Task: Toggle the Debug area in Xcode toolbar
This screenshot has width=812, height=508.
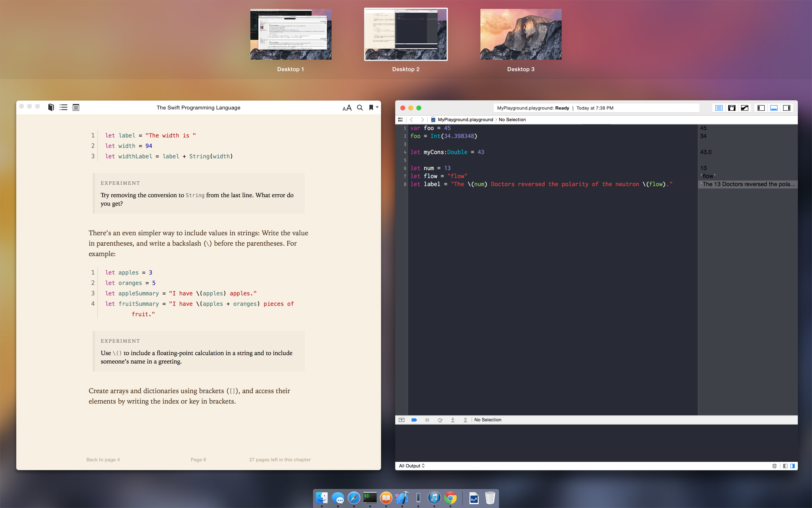Action: 774,108
